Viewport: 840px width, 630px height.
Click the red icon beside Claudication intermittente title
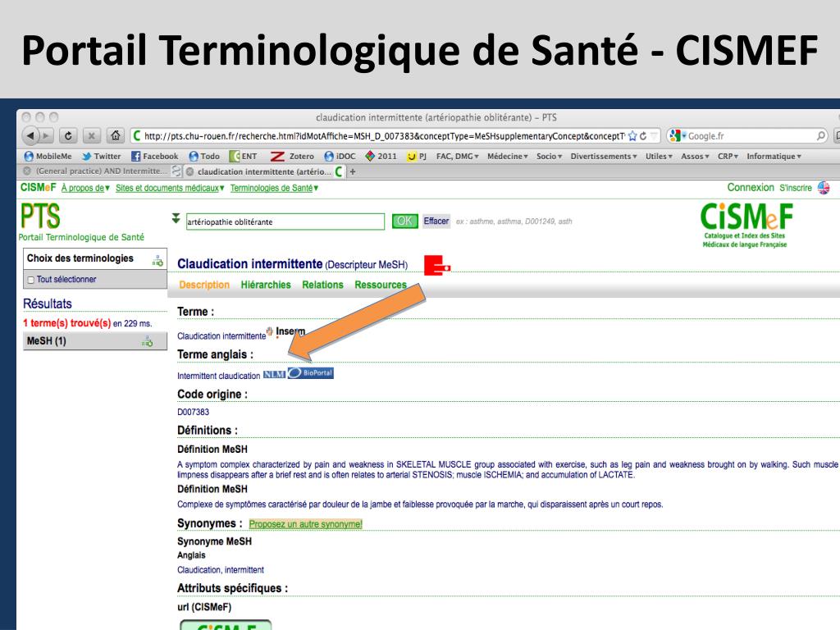click(x=437, y=266)
